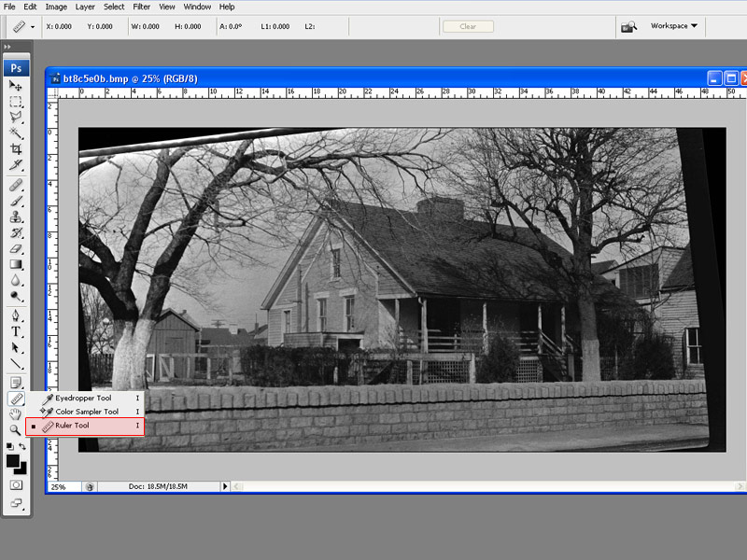747x560 pixels.
Task: Minimize the bt8c5e0b.bmp document window
Action: click(x=714, y=78)
